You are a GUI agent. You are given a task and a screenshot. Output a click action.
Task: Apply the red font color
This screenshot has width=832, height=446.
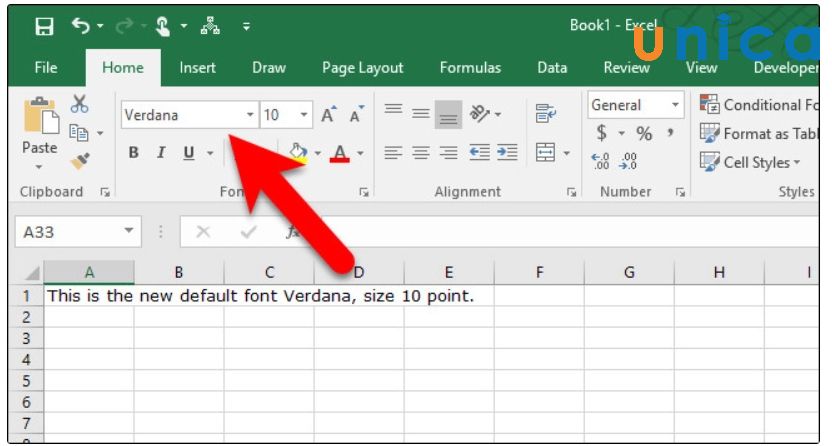point(340,153)
